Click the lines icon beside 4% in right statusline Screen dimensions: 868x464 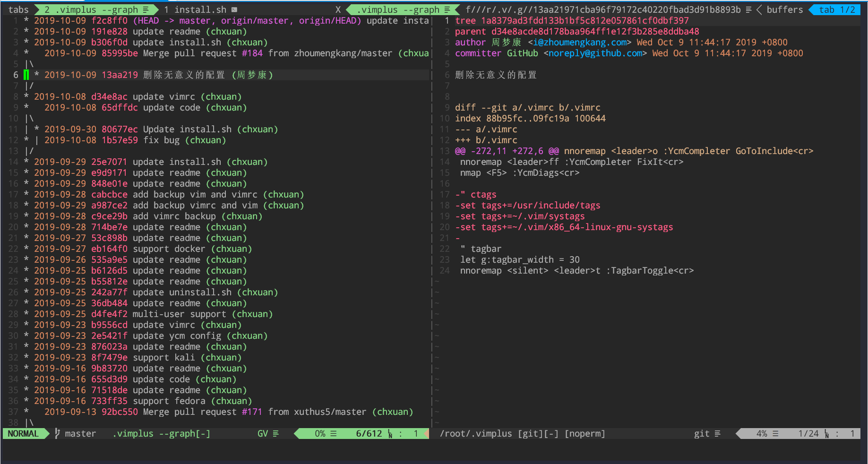tap(775, 434)
